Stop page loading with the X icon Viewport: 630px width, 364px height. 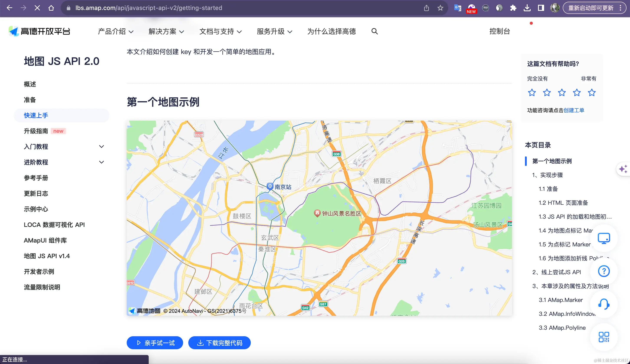37,8
